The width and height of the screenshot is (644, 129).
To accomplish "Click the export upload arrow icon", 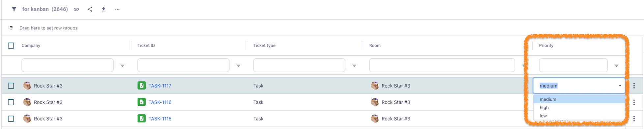I will (x=103, y=9).
